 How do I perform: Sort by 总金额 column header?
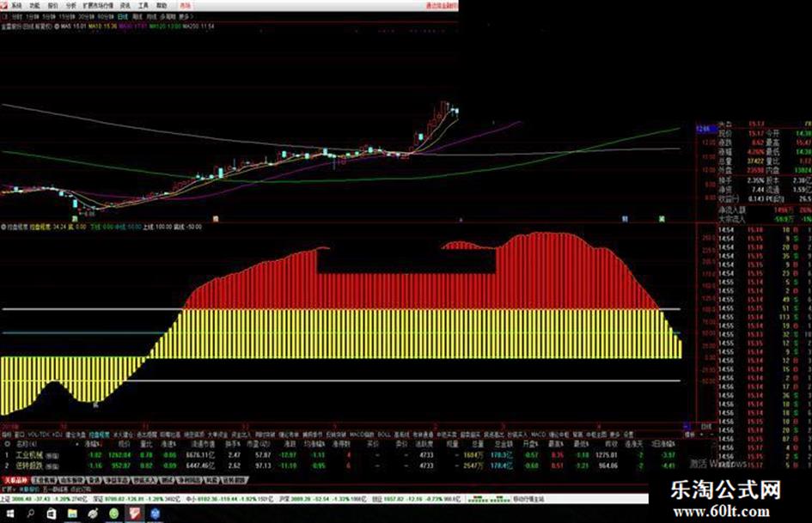click(503, 444)
